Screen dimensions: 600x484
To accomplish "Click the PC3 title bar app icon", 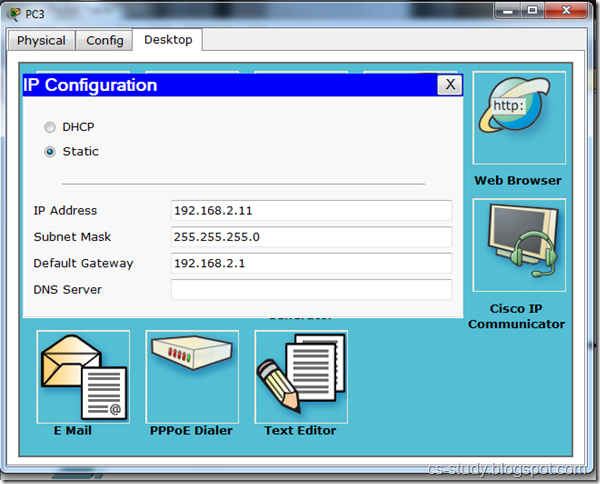I will 15,14.
